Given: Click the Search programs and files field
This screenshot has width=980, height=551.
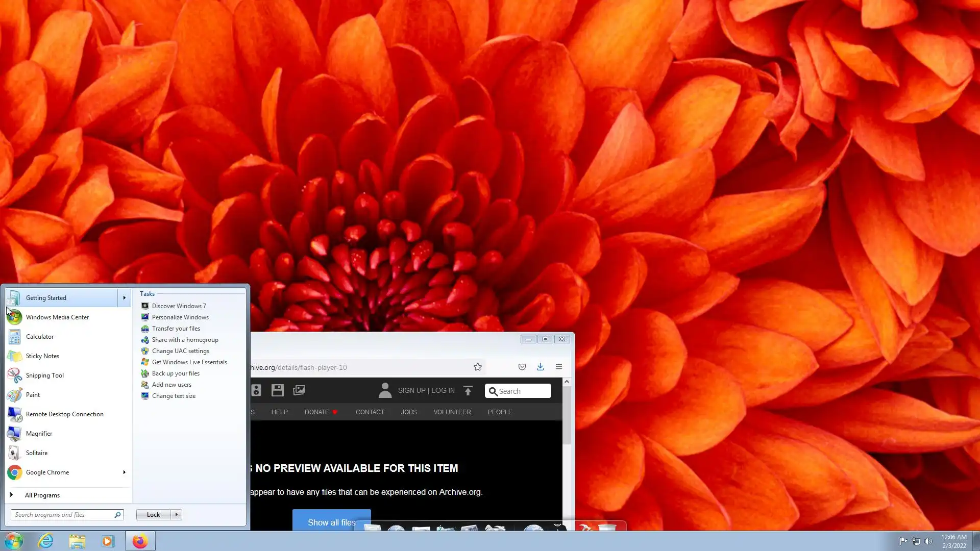Looking at the screenshot, I should [62, 515].
